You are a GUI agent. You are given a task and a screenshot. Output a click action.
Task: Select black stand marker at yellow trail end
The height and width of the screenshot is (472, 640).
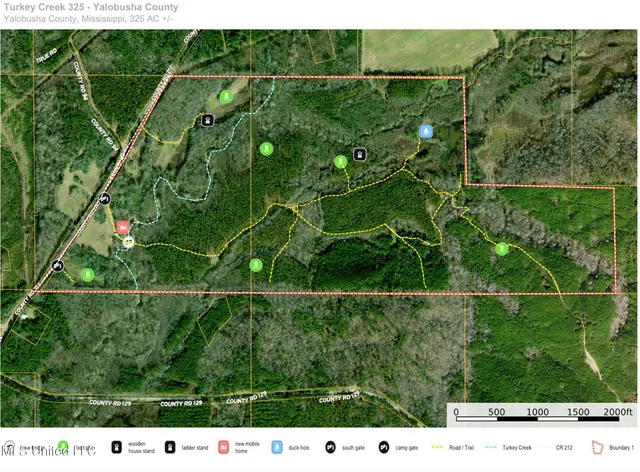pos(208,120)
